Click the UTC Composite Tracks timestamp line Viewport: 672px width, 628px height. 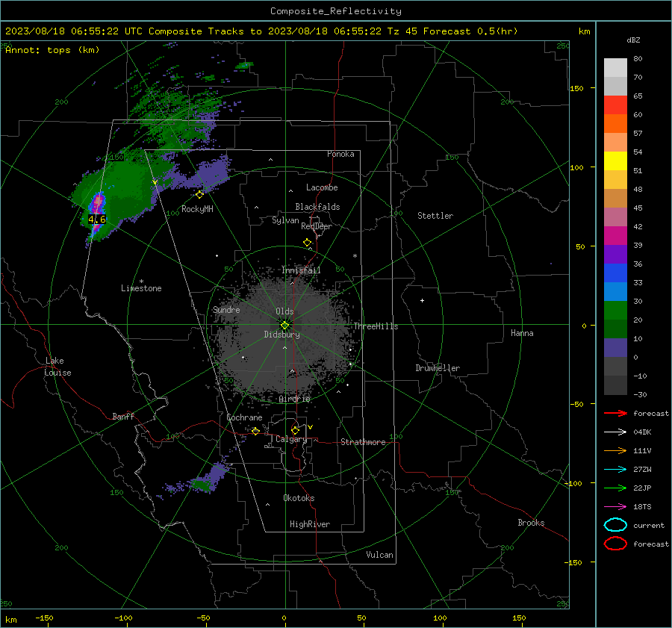click(x=261, y=31)
